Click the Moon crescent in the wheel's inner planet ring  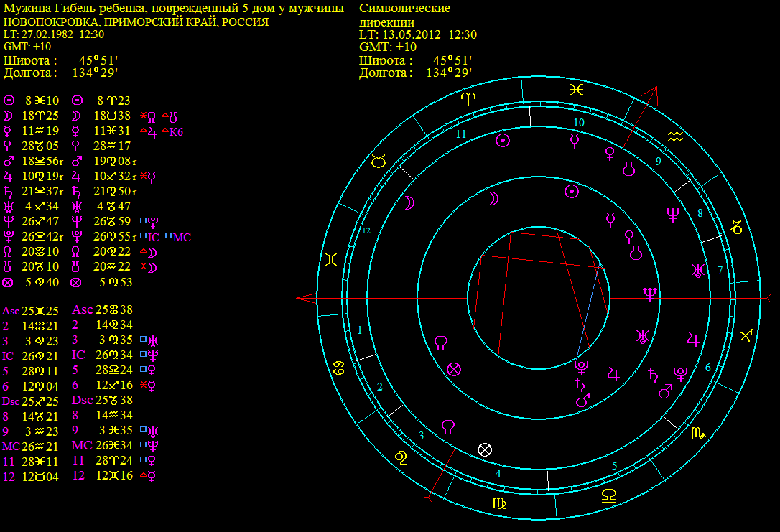tap(493, 199)
